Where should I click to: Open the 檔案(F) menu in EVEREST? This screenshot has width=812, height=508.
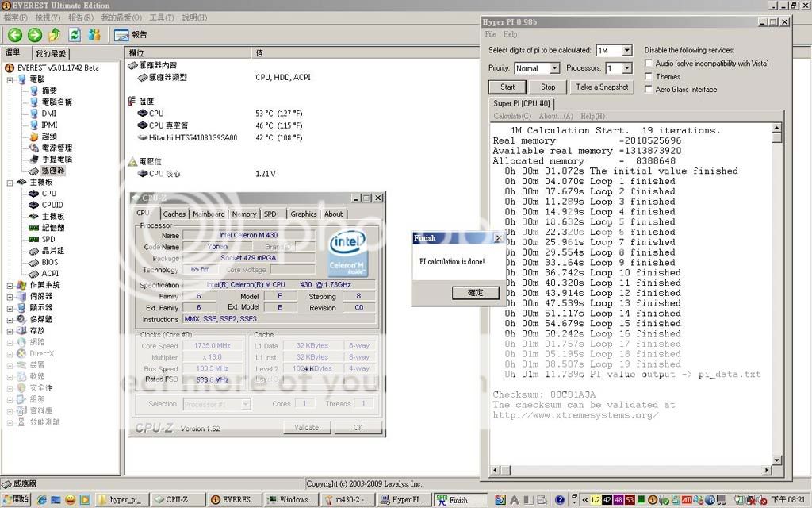pos(16,17)
